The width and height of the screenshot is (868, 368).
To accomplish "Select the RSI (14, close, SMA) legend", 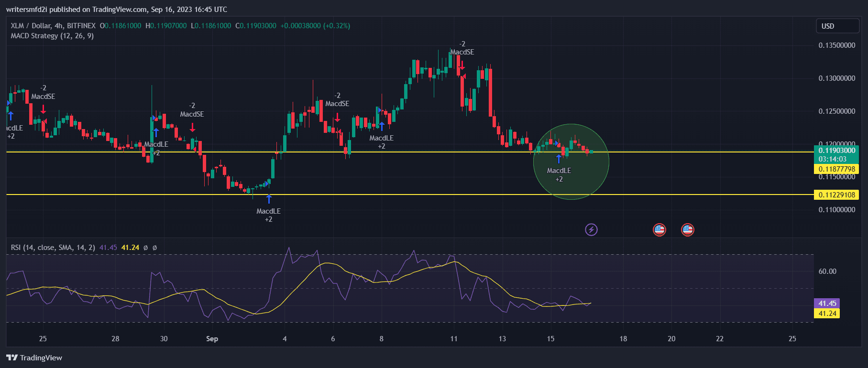I will [x=53, y=248].
